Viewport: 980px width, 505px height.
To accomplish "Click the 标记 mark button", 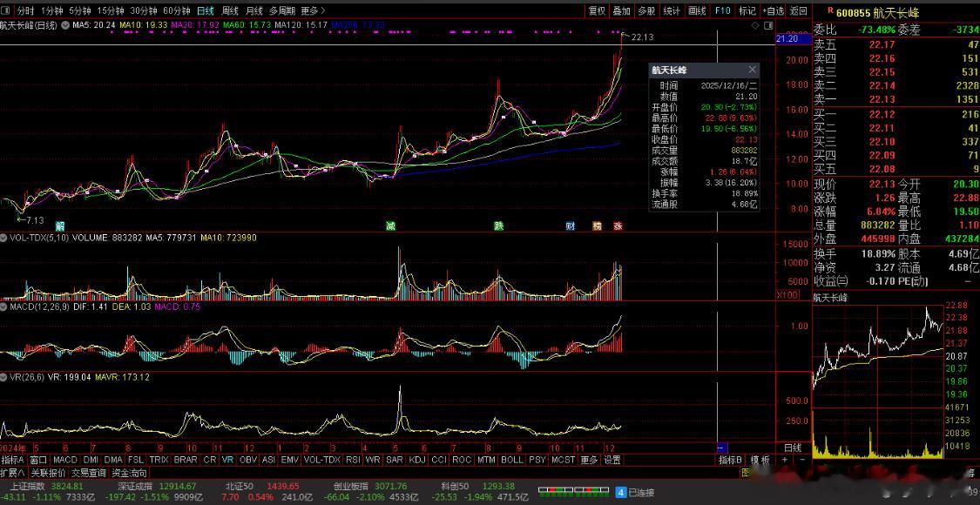I will tap(747, 10).
